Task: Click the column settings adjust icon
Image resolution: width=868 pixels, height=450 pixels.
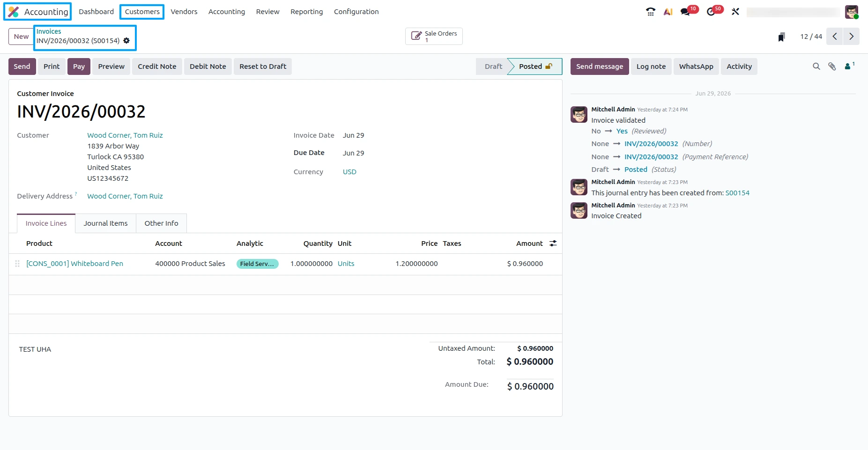Action: (x=553, y=243)
